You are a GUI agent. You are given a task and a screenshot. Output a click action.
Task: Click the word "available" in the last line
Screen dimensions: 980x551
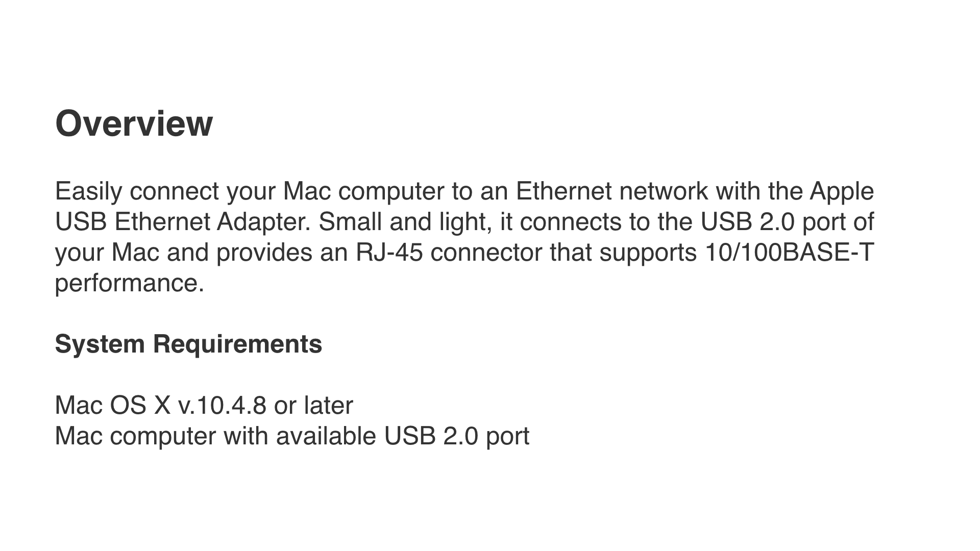(326, 436)
